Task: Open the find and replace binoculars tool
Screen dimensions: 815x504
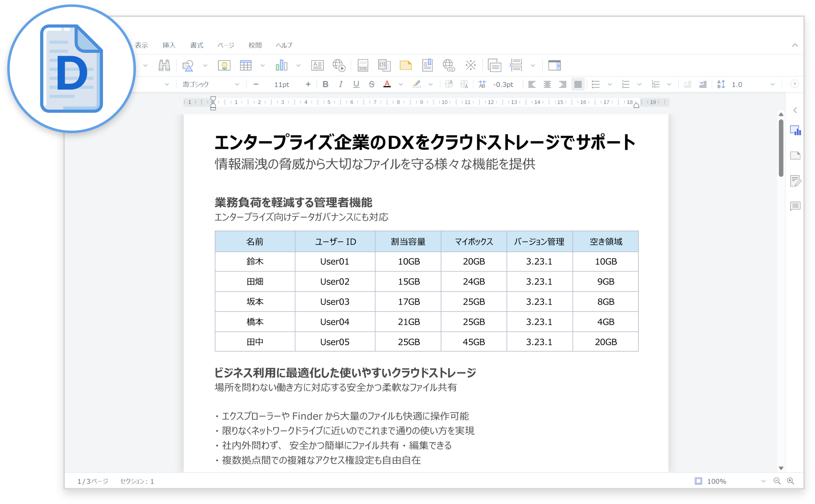Action: point(164,65)
